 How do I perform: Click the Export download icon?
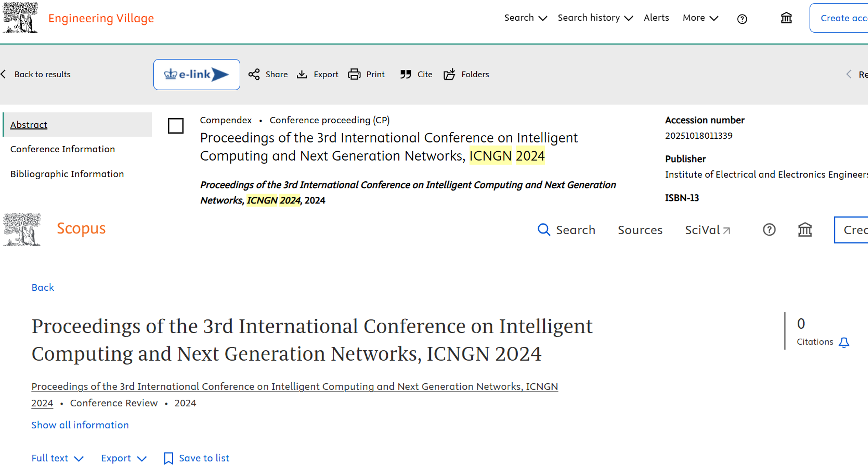(302, 75)
